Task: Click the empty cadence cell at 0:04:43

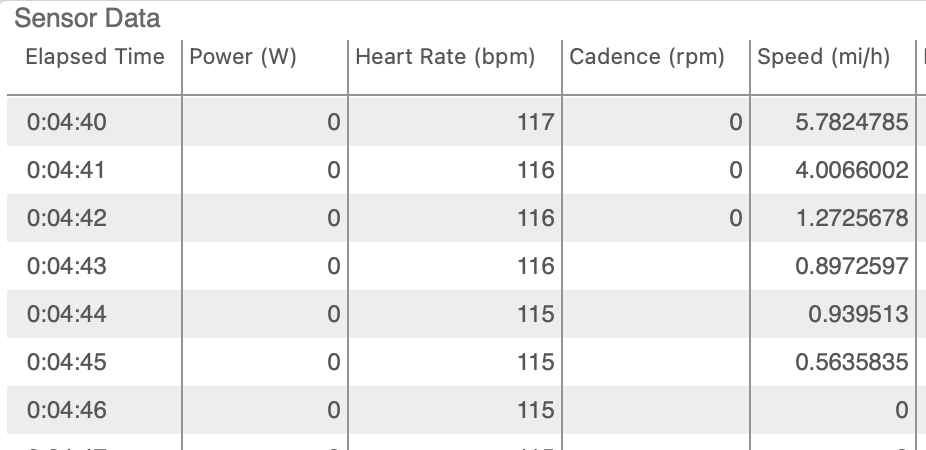Action: [x=656, y=266]
